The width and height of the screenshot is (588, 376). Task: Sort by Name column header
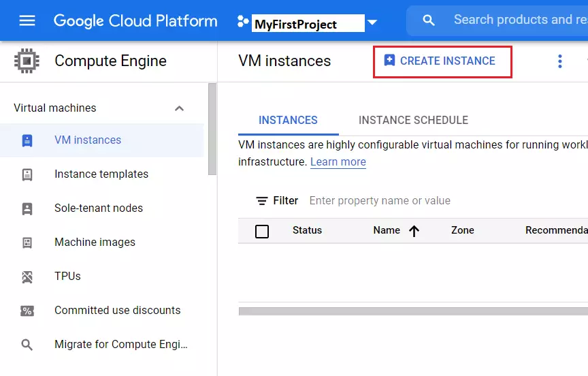pos(387,230)
